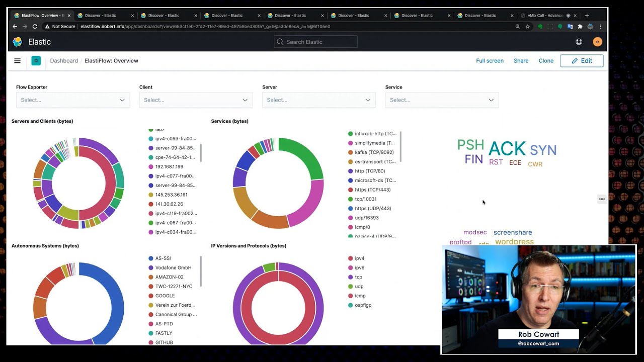
Task: Click the browser address bar URL
Action: [205, 27]
